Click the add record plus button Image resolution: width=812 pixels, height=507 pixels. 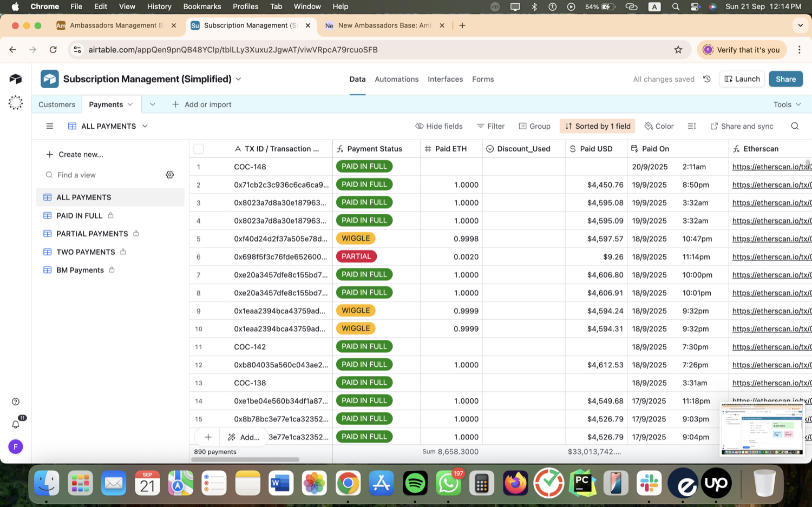[x=208, y=437]
